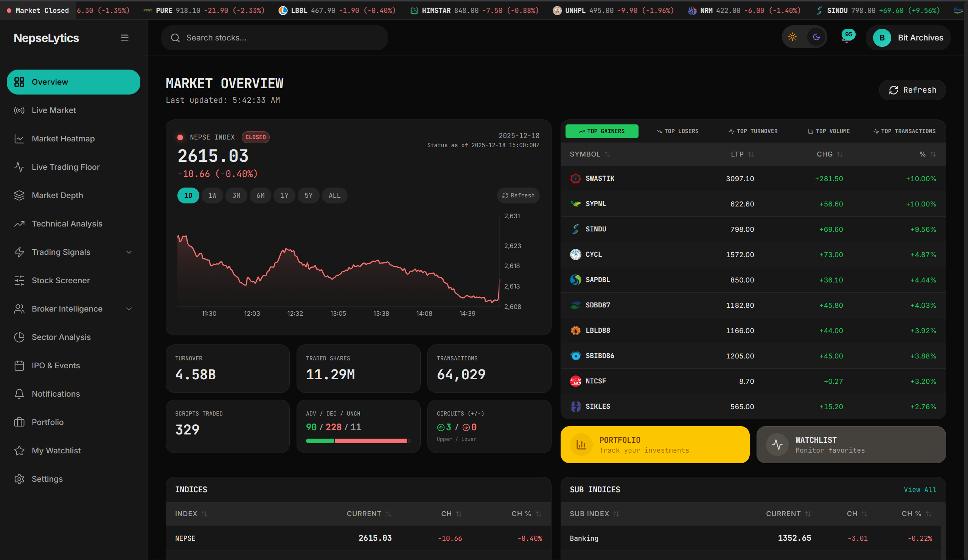968x560 pixels.
Task: Open the TOP TURNOVER tab
Action: click(x=753, y=131)
